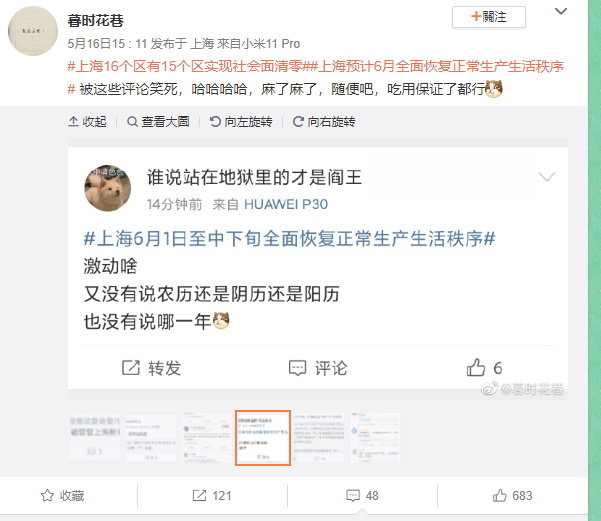
Task: Open the 暮时花巷 profile name link
Action: tap(95, 20)
